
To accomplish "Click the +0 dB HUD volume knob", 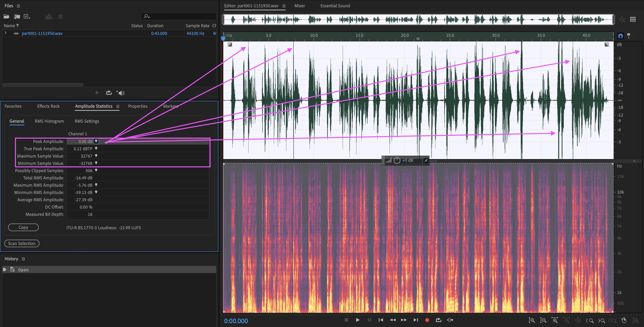I will (x=397, y=160).
